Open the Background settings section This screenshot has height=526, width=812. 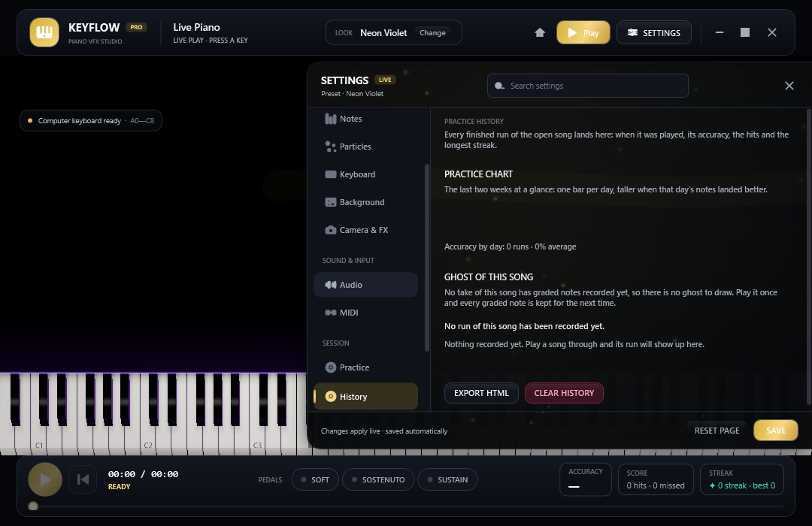[365, 202]
